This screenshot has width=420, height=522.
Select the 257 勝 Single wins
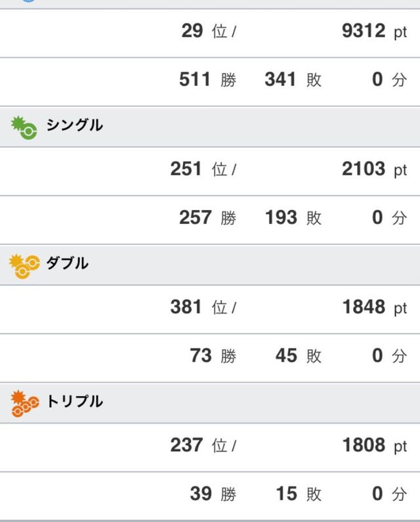tap(207, 218)
